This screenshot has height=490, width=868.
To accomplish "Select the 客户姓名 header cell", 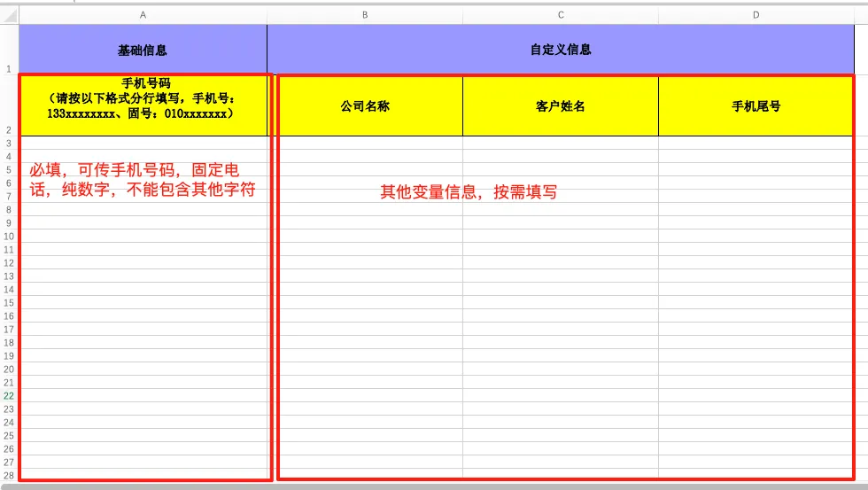I will point(561,106).
